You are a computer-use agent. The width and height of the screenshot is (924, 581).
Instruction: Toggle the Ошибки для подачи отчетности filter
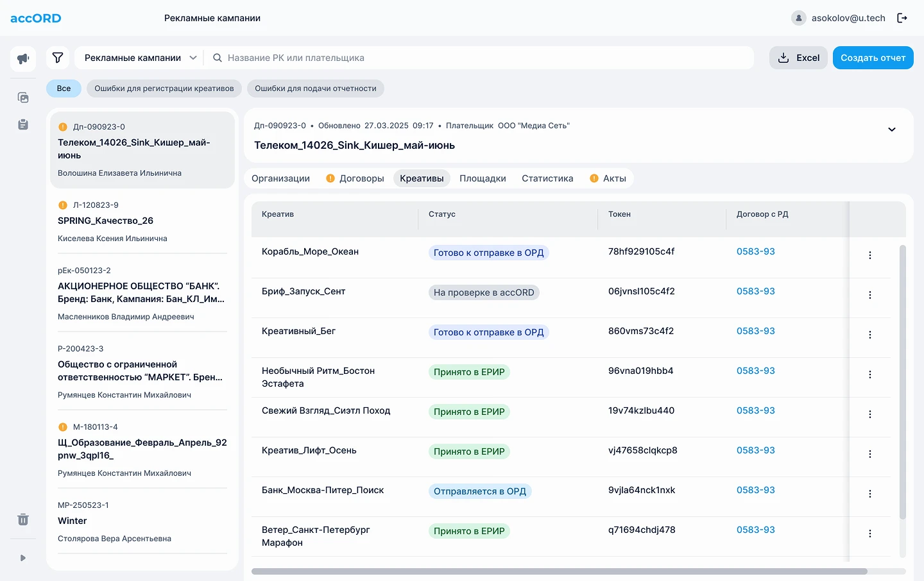point(316,88)
